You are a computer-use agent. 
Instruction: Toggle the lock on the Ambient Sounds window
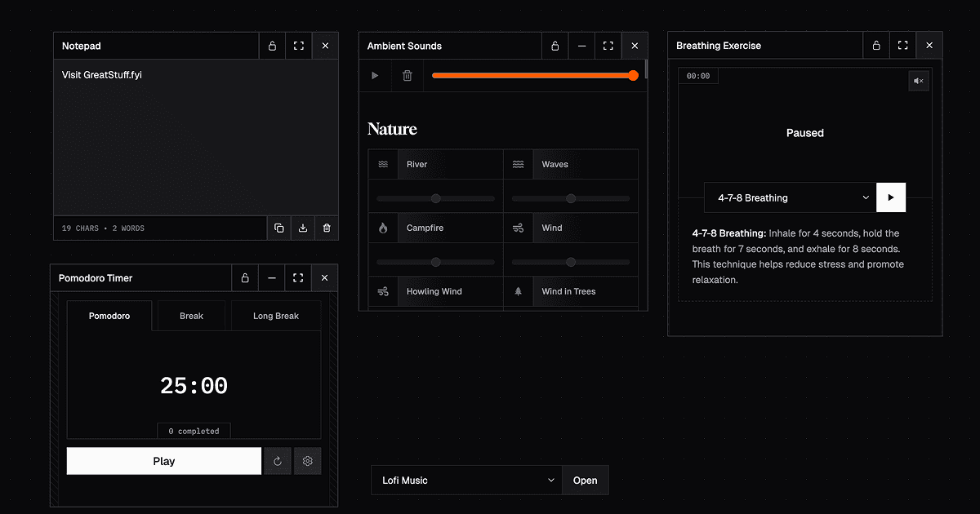(x=555, y=46)
